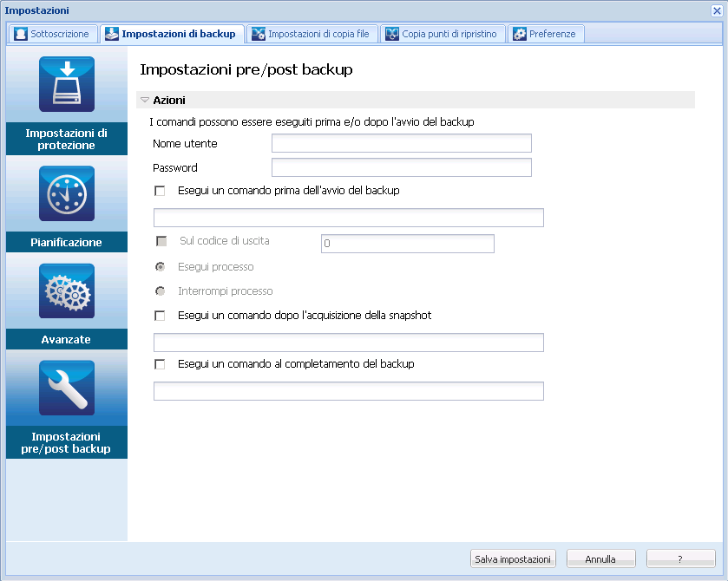Open the Impostazioni di copia file tab
The height and width of the screenshot is (581, 728).
tap(312, 34)
